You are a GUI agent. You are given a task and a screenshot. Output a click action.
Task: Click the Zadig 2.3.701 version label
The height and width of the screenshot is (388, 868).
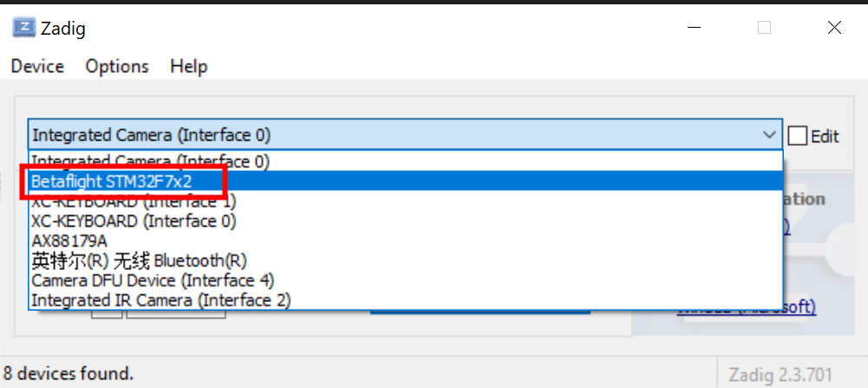point(780,373)
